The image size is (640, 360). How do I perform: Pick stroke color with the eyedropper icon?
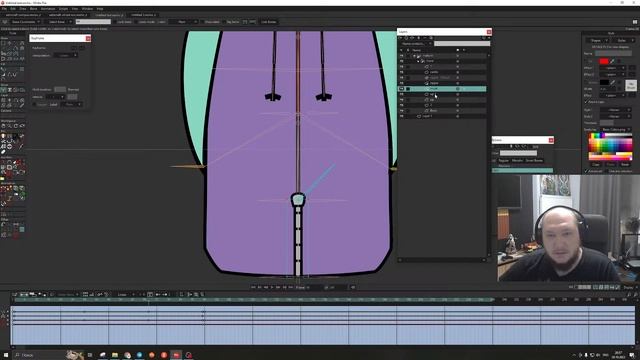point(612,82)
